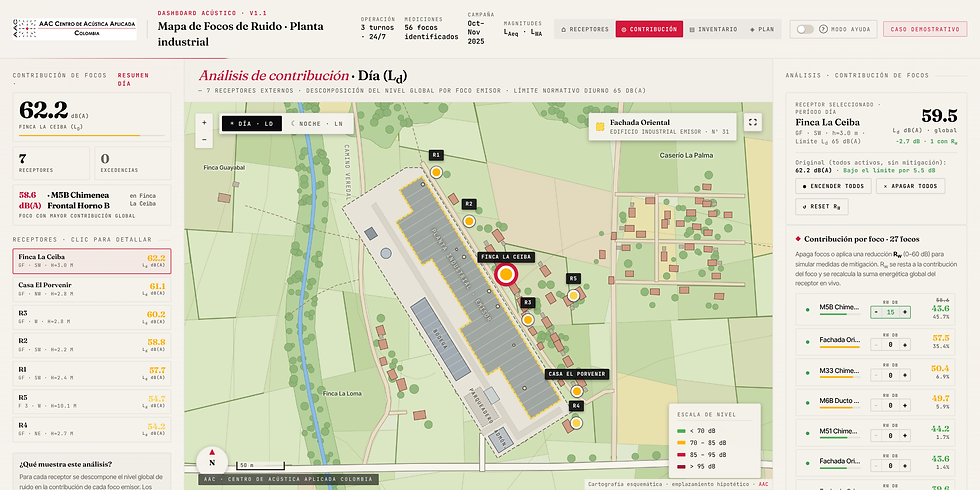Click the M5B Chimenea Frontal Horno B summary card

point(92,204)
